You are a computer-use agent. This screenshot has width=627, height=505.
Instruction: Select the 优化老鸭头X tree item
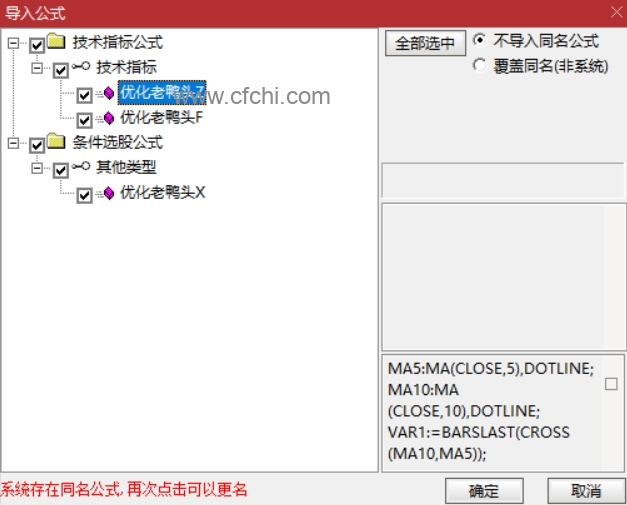(162, 193)
